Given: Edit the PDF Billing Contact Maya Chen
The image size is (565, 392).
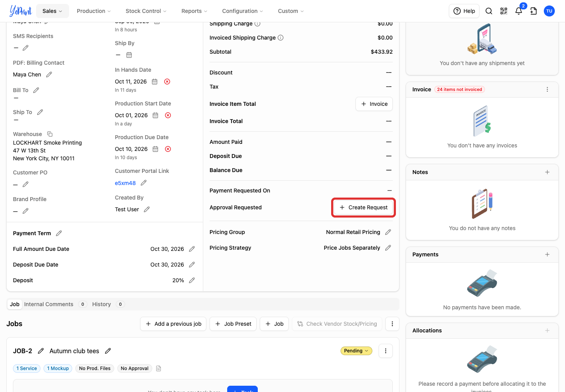Looking at the screenshot, I should [49, 74].
